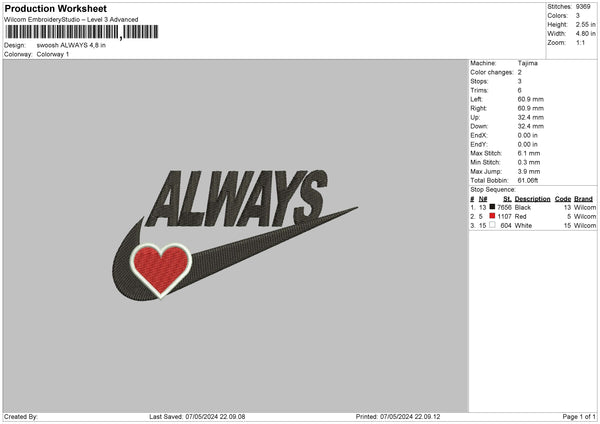The image size is (600, 424).
Task: Click the ALWAYS lettering in the design preview
Action: [236, 198]
